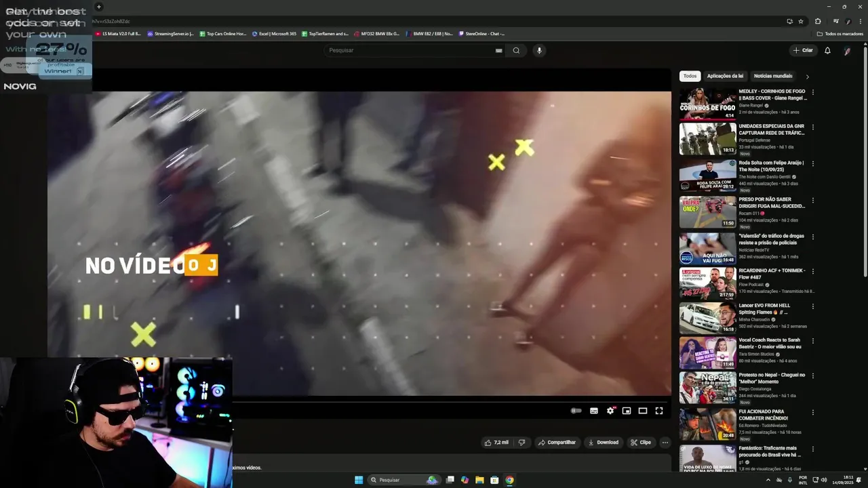Open the Vocal Coach Reacts to Sarah Beatriz video
This screenshot has width=868, height=488.
(x=708, y=353)
